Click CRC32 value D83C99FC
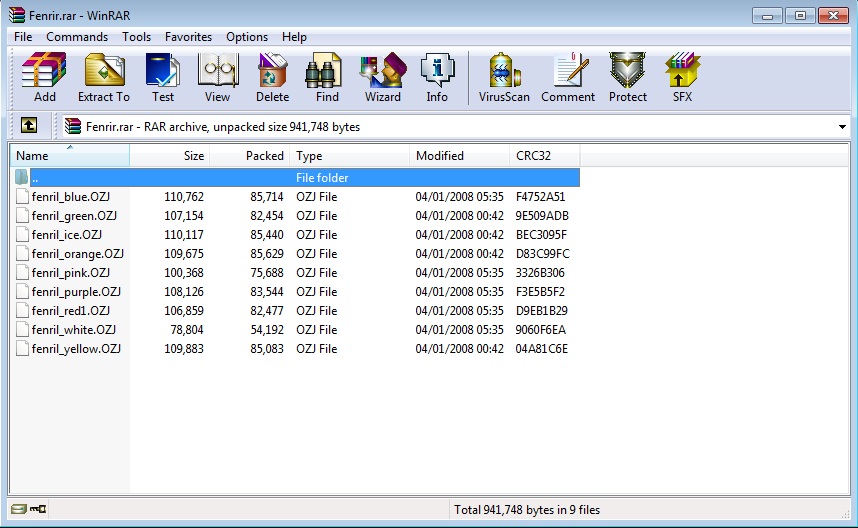858x528 pixels. click(542, 254)
